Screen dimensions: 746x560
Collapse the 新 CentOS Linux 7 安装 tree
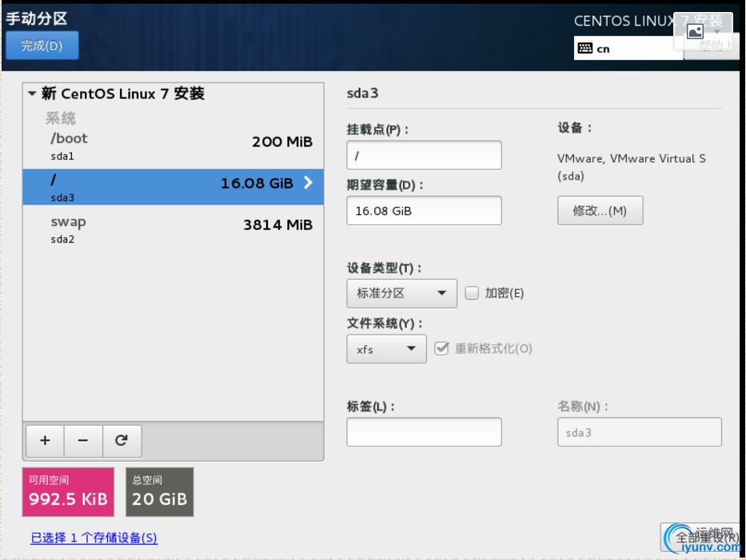pyautogui.click(x=32, y=93)
